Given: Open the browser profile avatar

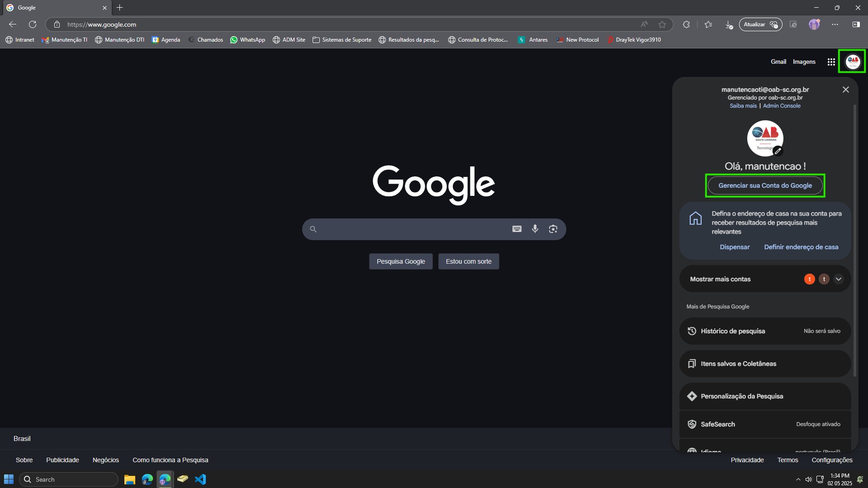Looking at the screenshot, I should point(814,24).
